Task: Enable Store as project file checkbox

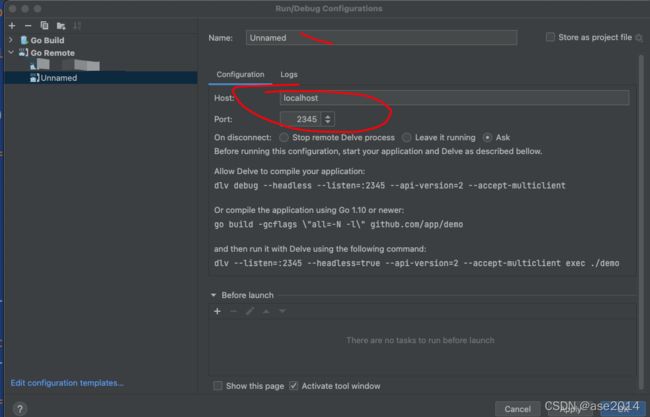Action: pyautogui.click(x=550, y=37)
